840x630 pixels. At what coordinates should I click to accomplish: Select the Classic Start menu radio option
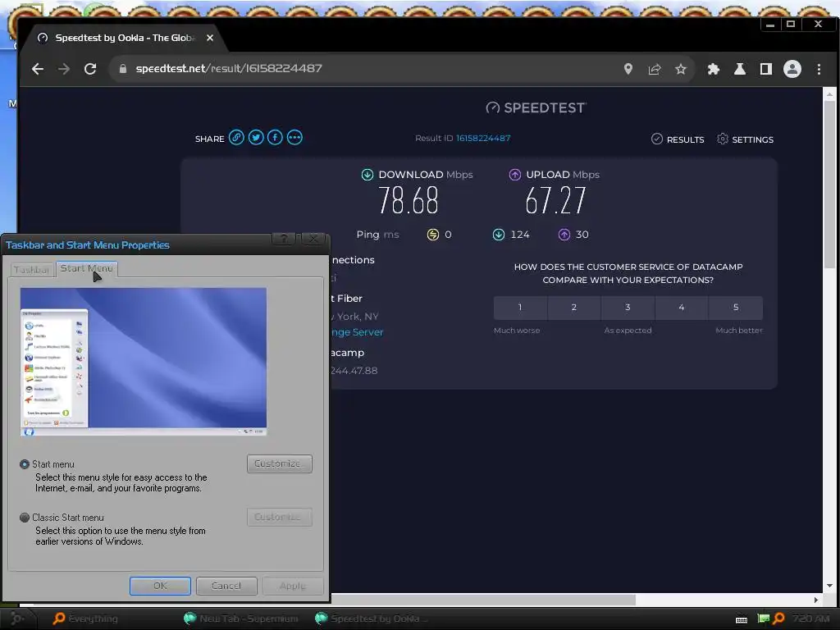click(x=24, y=518)
